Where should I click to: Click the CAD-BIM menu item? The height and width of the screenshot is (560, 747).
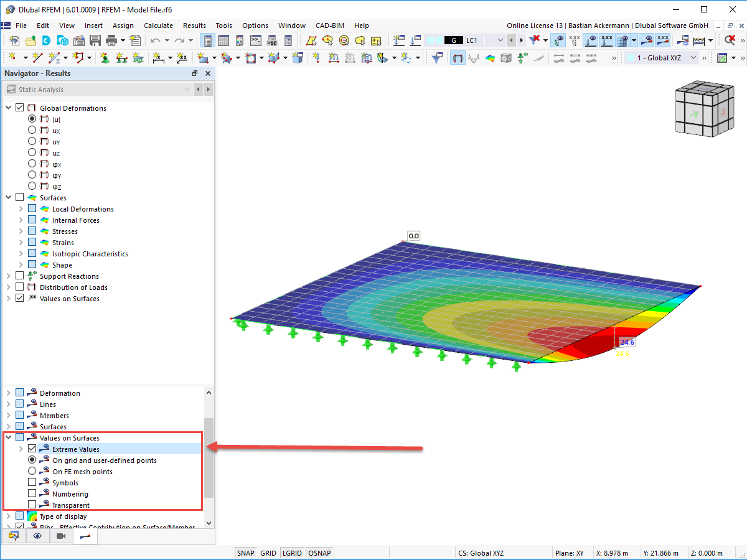(x=330, y=26)
